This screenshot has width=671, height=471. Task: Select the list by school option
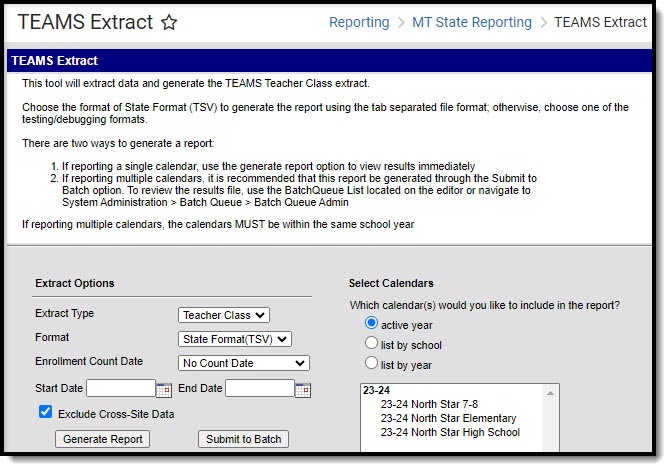pyautogui.click(x=371, y=343)
